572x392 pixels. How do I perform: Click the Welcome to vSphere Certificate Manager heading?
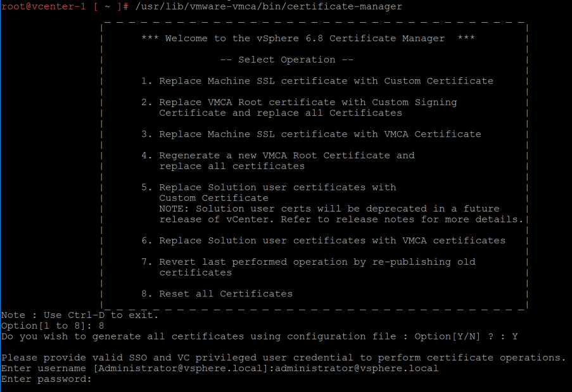308,38
